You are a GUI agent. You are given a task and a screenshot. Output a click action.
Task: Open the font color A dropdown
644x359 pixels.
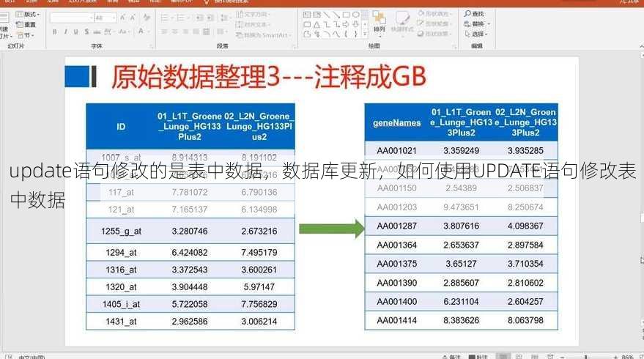(143, 32)
